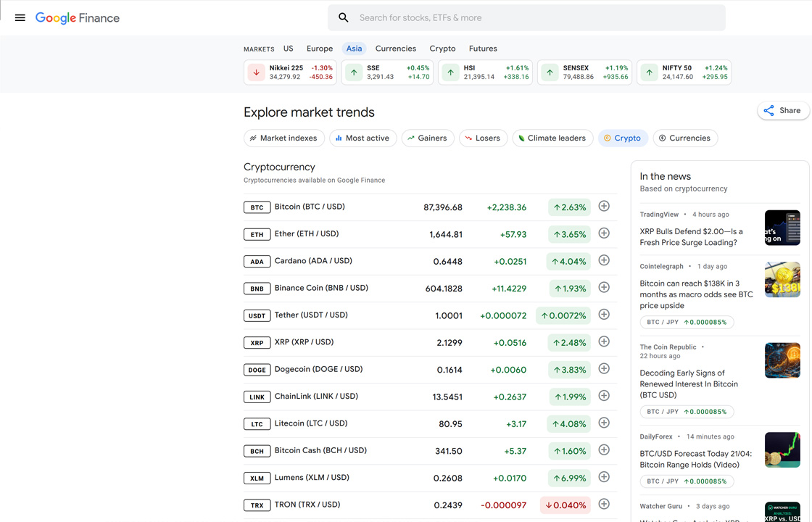
Task: Click the DailyForex article thumbnail
Action: pyautogui.click(x=782, y=449)
